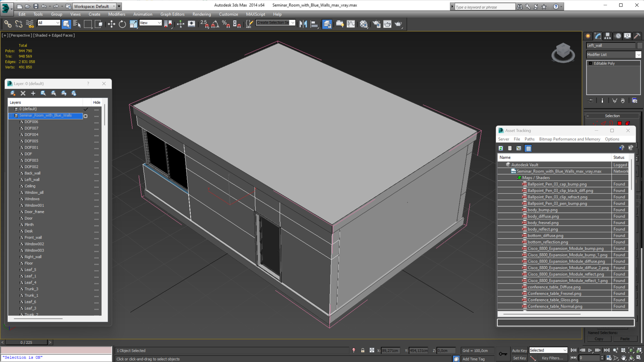Open the Material Editor icon
The width and height of the screenshot is (644, 362).
pos(364,24)
